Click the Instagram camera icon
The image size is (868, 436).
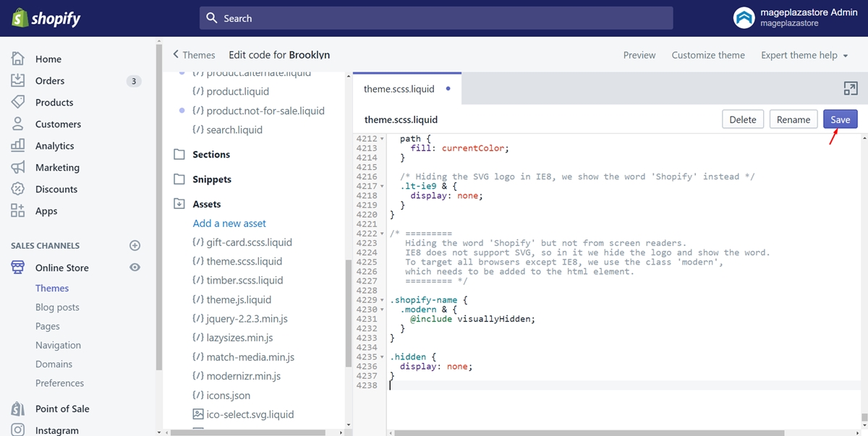tap(18, 430)
